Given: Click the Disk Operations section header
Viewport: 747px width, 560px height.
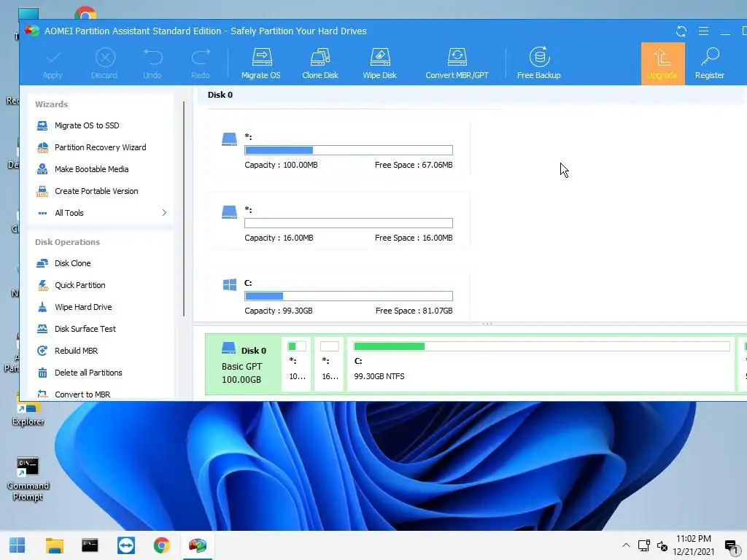Looking at the screenshot, I should [67, 242].
